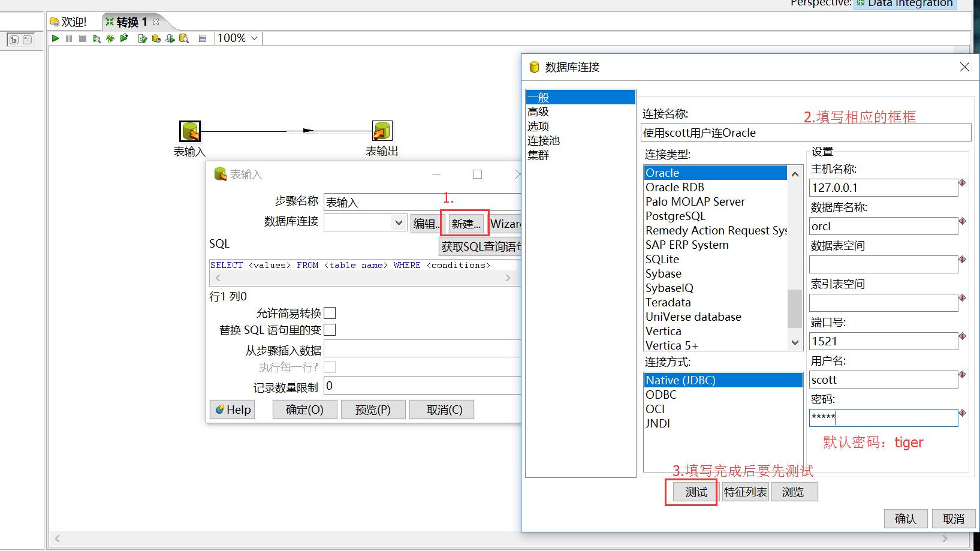Show execution results panel from the toolbar

coord(203,38)
